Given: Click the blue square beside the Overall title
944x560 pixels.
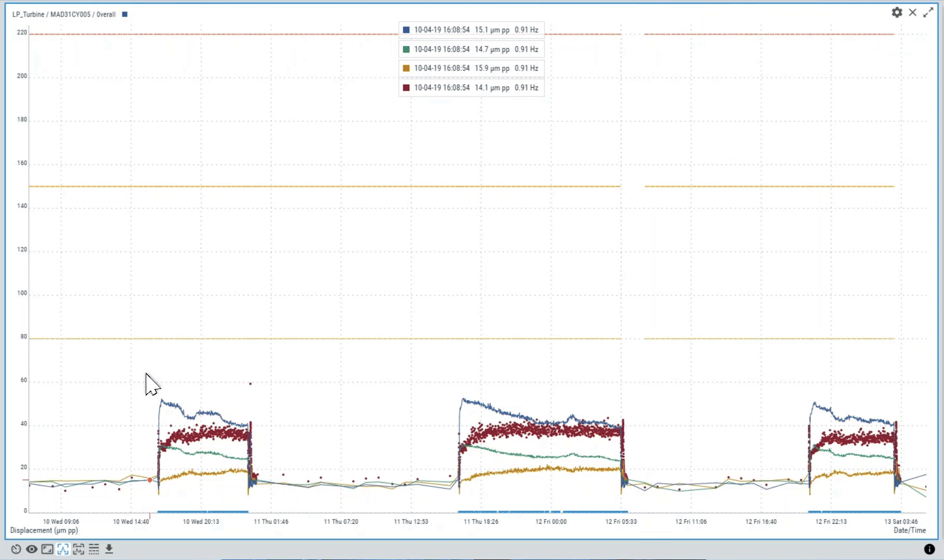Looking at the screenshot, I should click(x=124, y=15).
